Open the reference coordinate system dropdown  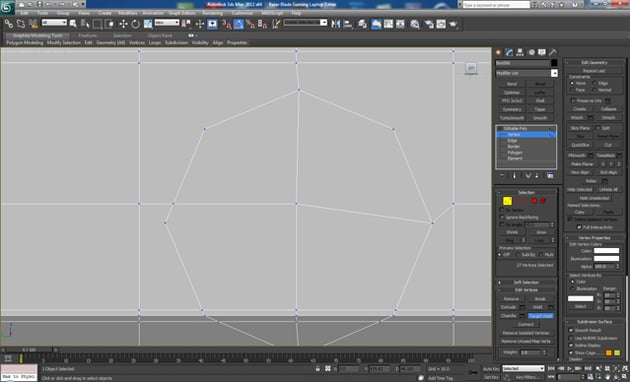167,23
